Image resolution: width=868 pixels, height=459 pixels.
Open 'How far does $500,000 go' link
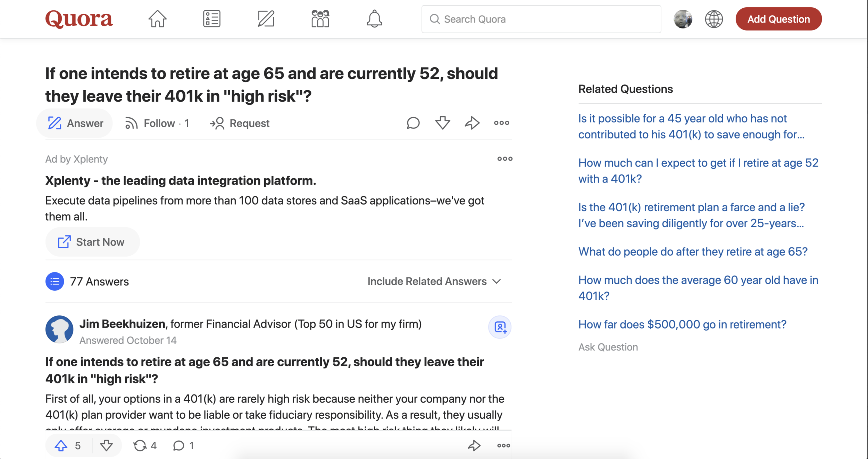click(682, 324)
